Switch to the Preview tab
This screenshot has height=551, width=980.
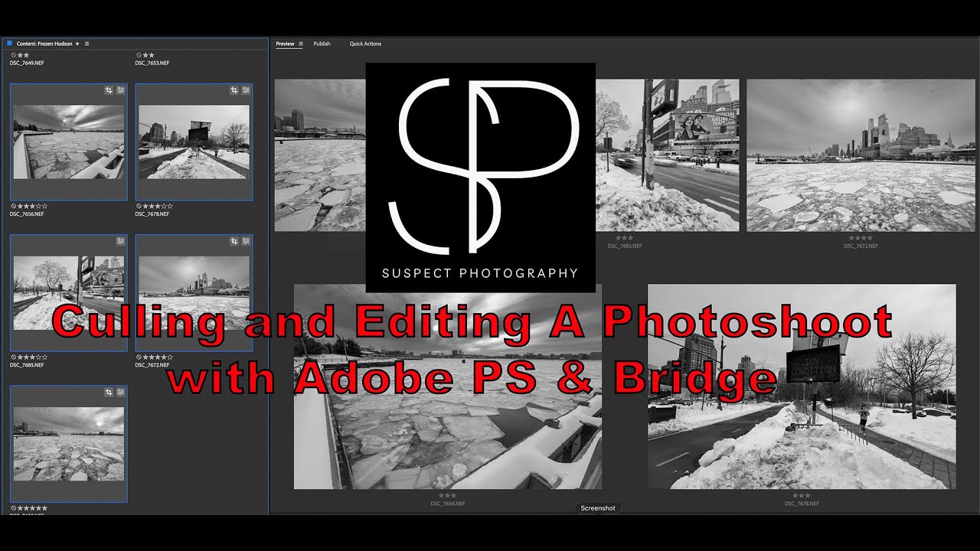coord(285,44)
